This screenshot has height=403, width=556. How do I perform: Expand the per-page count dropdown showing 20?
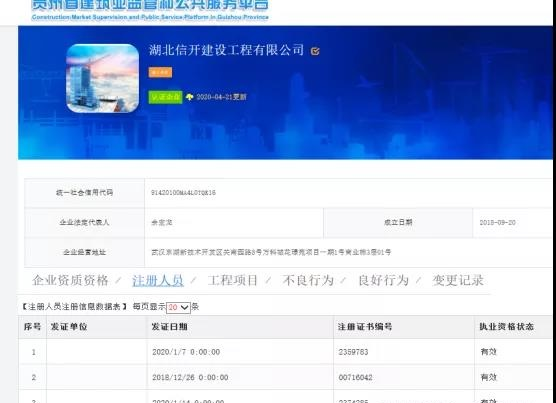click(178, 307)
